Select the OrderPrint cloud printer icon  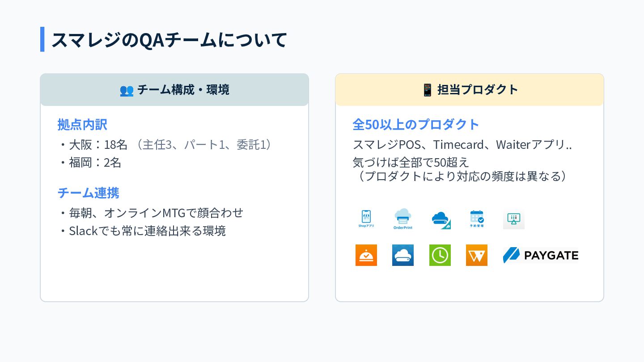point(403,219)
